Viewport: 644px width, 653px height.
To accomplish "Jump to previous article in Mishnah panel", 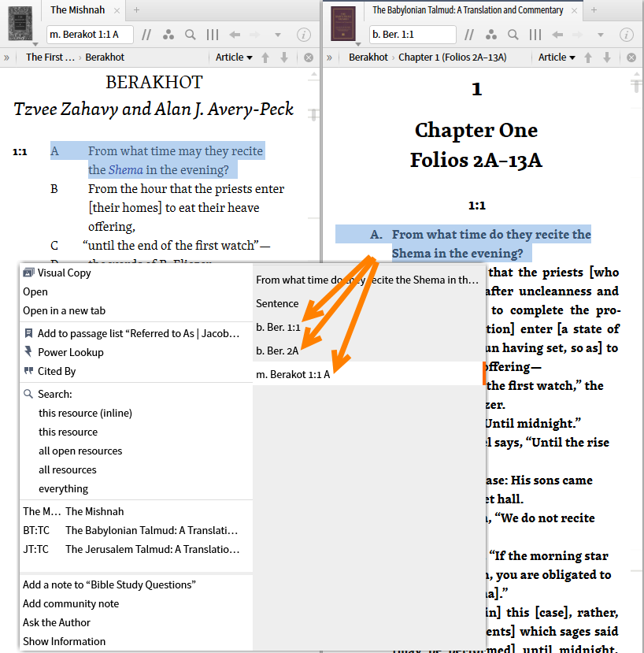I will pos(265,58).
